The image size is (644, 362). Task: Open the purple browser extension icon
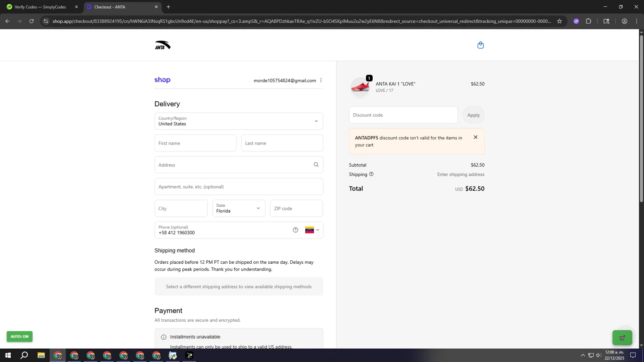pos(576,21)
